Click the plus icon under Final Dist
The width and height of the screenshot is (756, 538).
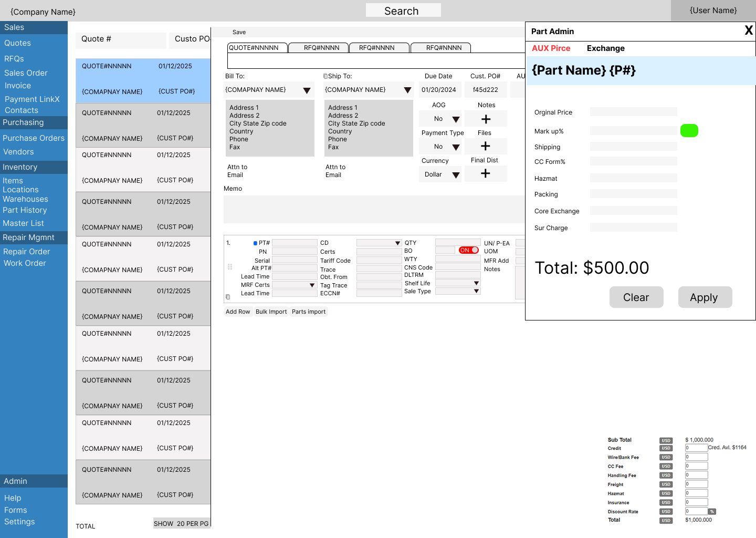(x=486, y=173)
